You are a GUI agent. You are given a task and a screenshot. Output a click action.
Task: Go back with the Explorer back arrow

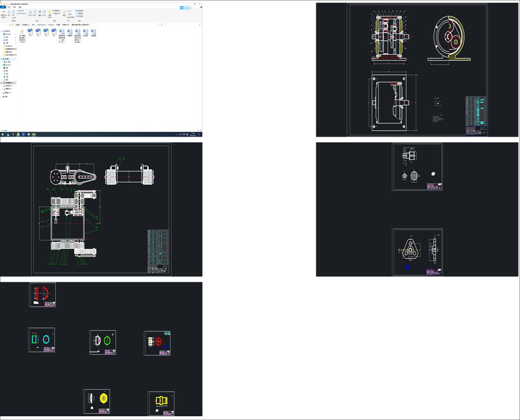(x=2, y=25)
